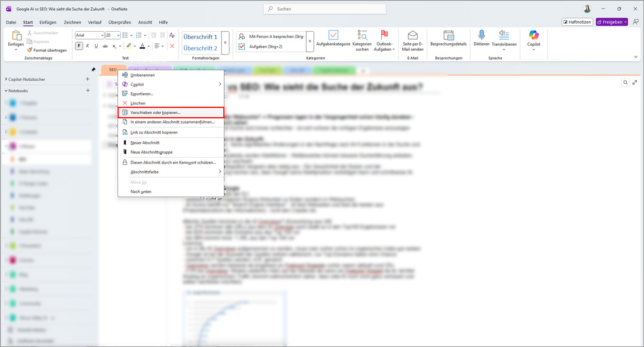Switch to the Zeichnen ribbon tab
The width and height of the screenshot is (644, 347).
pyautogui.click(x=72, y=22)
